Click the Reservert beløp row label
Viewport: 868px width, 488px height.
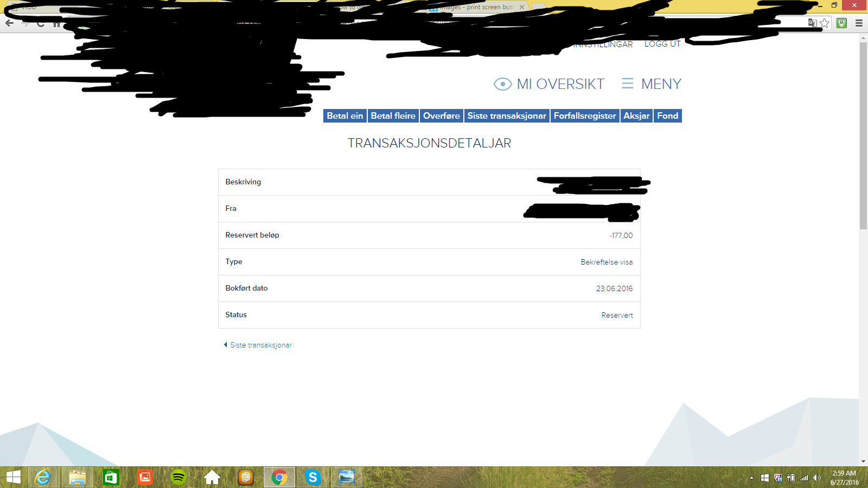tap(252, 235)
